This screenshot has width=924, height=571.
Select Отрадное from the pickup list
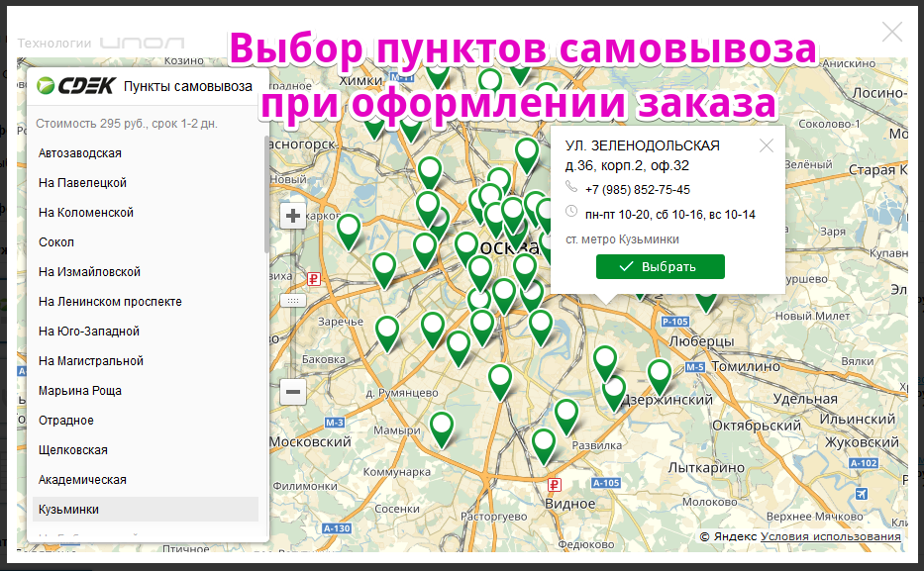point(66,420)
